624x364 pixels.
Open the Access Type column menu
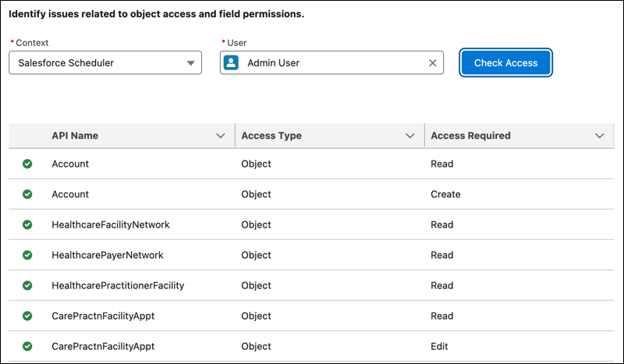[409, 136]
